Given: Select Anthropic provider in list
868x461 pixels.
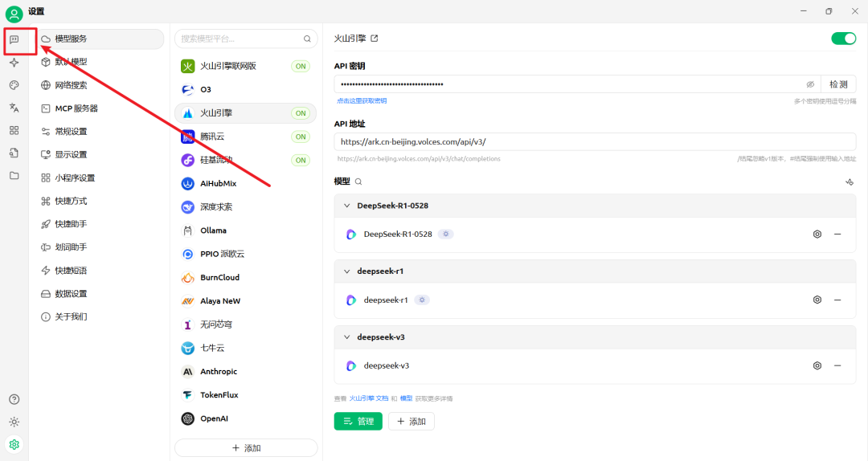Looking at the screenshot, I should (246, 371).
